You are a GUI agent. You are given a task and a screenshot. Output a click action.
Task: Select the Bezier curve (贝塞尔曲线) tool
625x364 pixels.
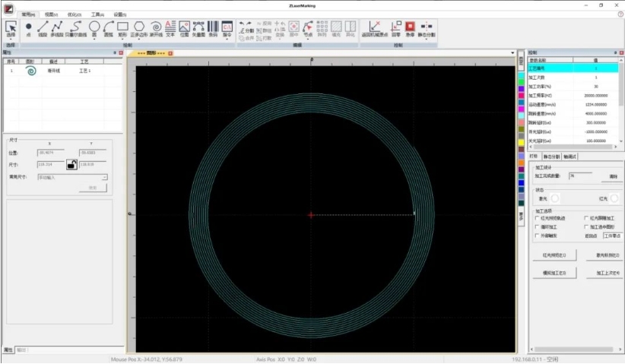(76, 29)
